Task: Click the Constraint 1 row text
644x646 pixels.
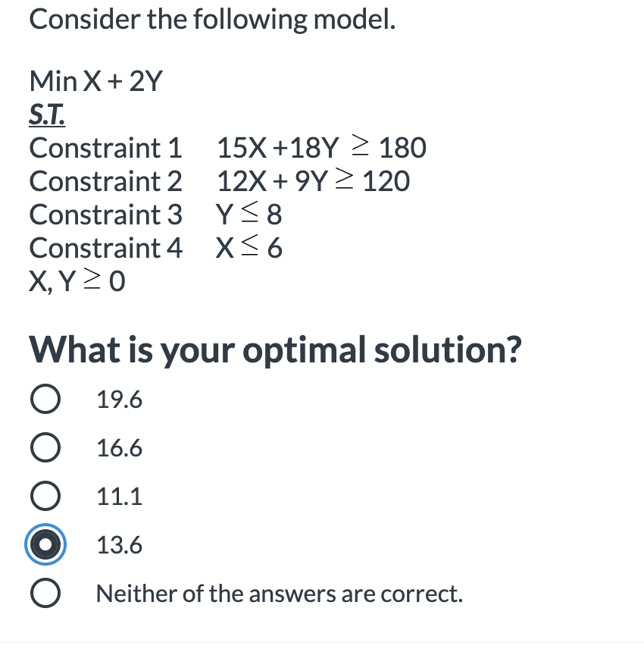Action: pyautogui.click(x=227, y=147)
